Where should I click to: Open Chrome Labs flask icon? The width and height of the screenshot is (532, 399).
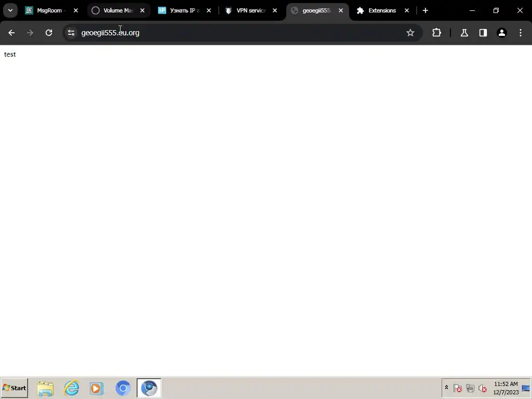click(x=464, y=33)
